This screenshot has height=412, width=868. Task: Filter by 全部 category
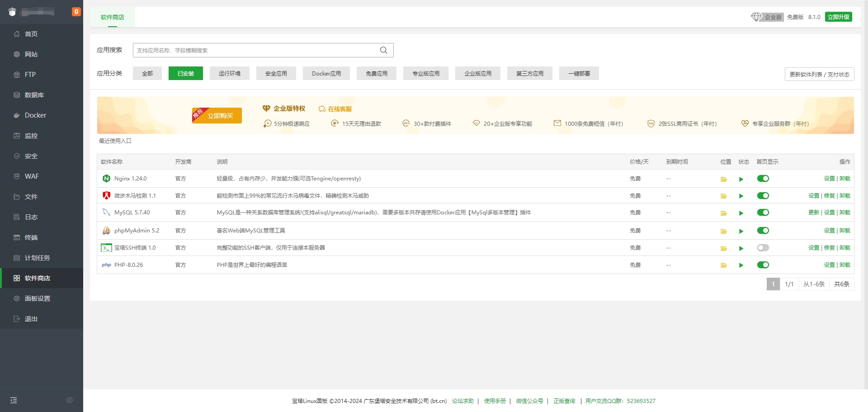[147, 73]
